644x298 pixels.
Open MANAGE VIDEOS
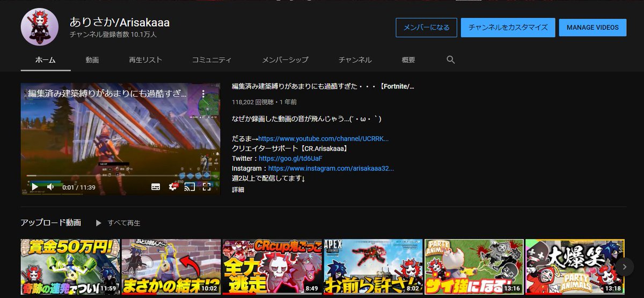tap(592, 27)
